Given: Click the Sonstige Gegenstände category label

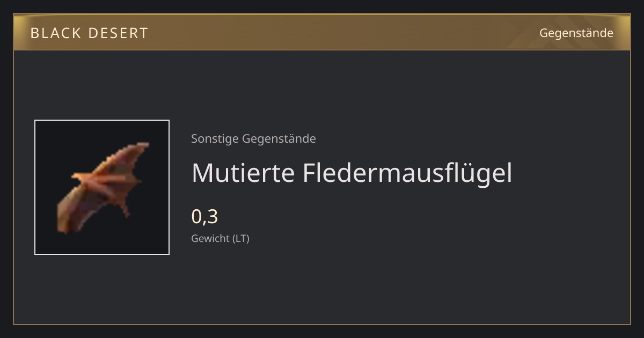Looking at the screenshot, I should coord(253,139).
